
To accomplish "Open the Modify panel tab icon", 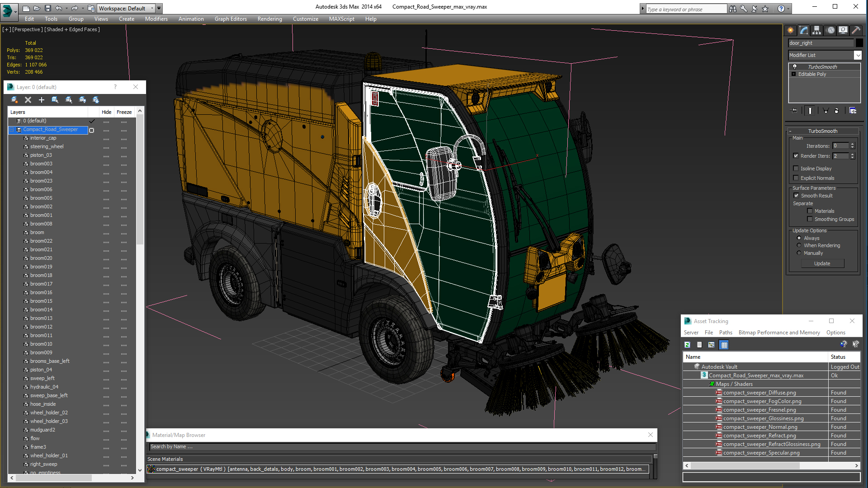I will click(804, 30).
